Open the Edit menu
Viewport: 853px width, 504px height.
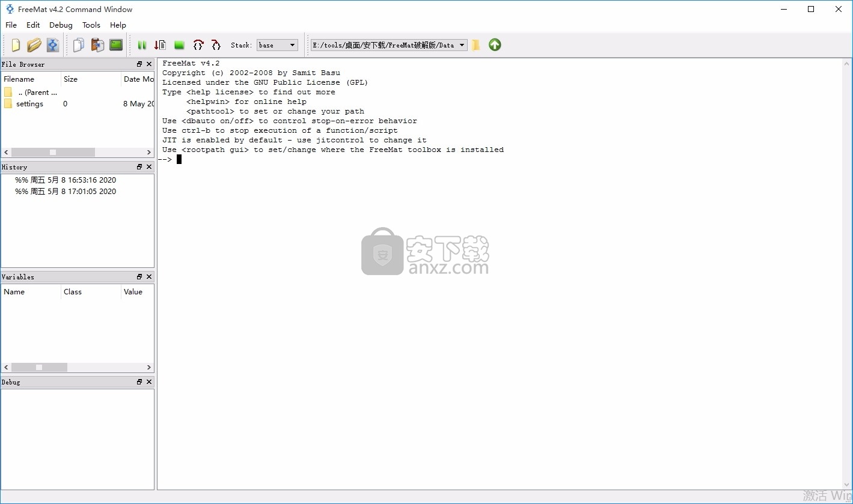point(33,25)
